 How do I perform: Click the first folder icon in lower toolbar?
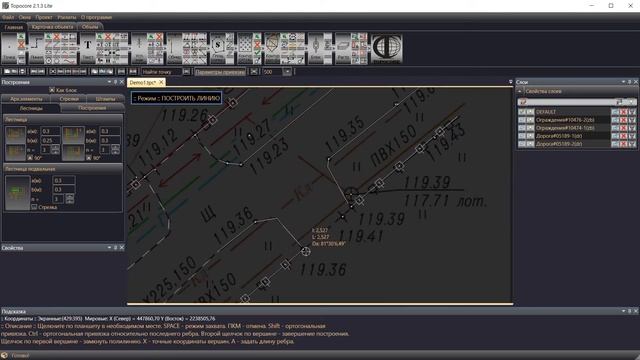7,71
